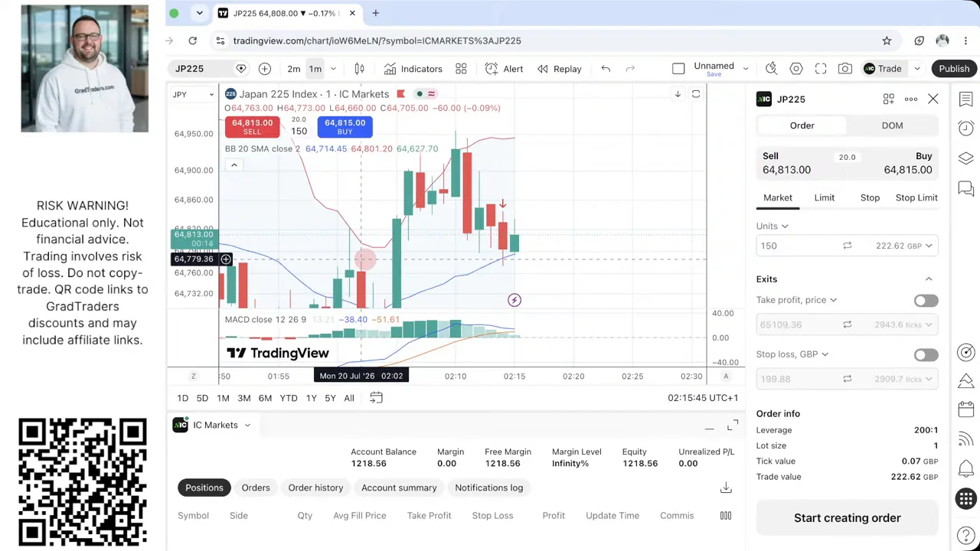Open the indicator templates grid icon
The width and height of the screenshot is (980, 551).
point(461,69)
